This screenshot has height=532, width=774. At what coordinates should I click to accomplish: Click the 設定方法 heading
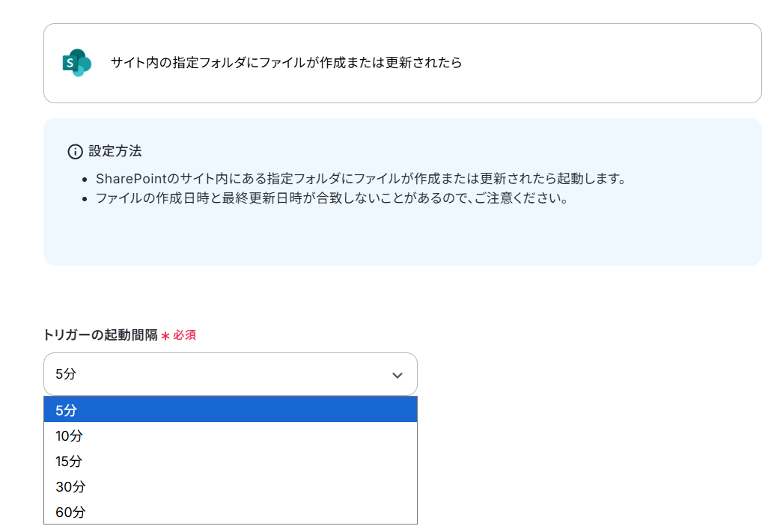coord(115,151)
